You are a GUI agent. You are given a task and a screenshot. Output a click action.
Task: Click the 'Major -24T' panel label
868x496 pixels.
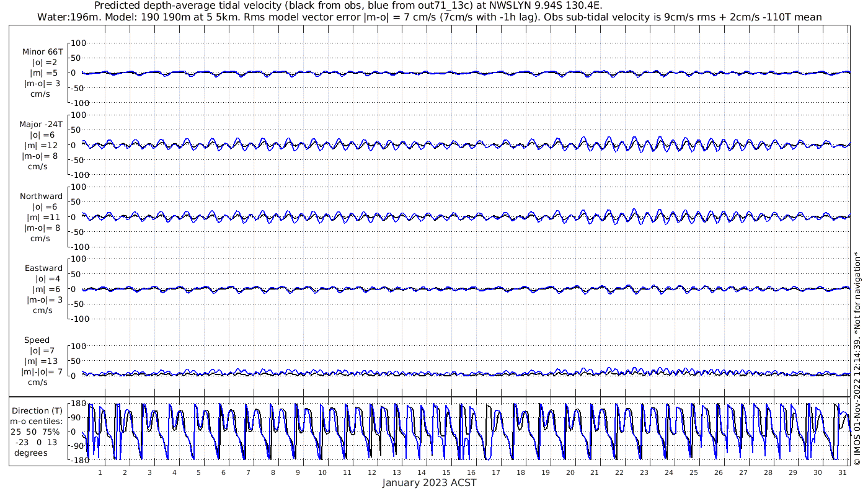(41, 124)
